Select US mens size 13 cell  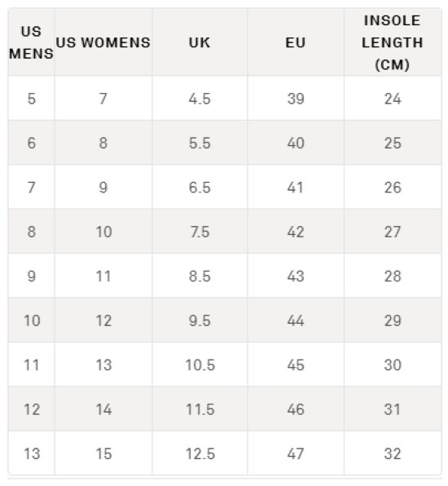point(31,453)
